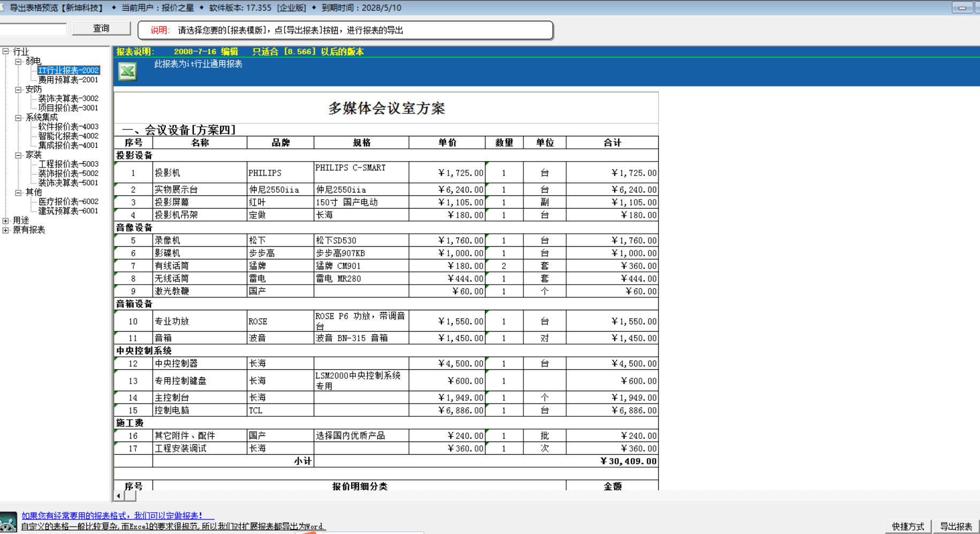Click the 红叶 brand cell

[x=280, y=202]
